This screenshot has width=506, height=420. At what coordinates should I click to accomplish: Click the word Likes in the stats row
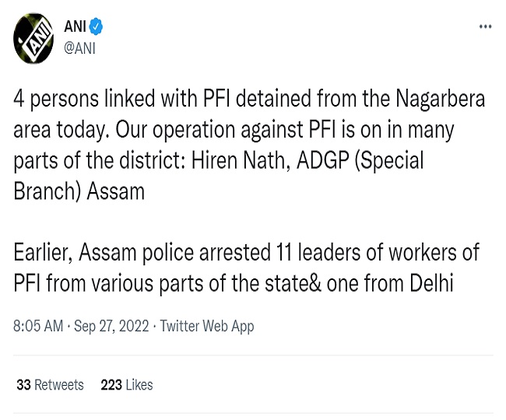click(139, 385)
